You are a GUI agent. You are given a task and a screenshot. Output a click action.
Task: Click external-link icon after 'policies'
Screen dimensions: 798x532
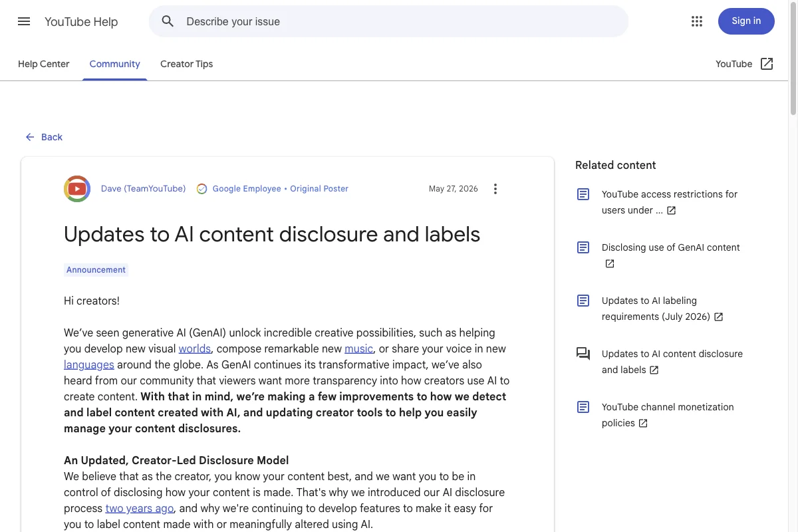[643, 423]
